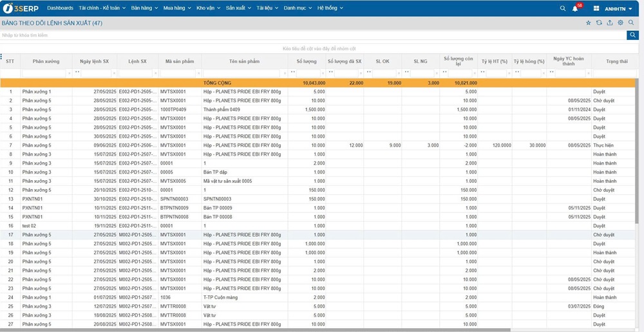Click the 3SERP logo in the header

(21, 8)
